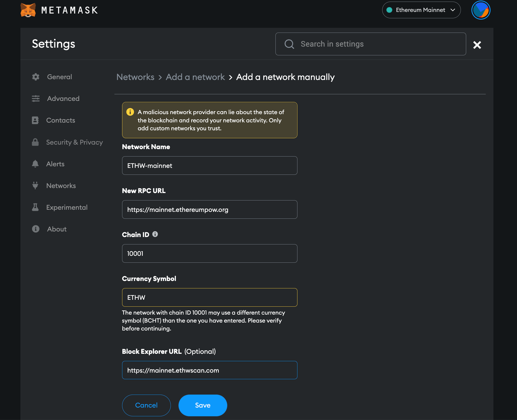Click the Alerts bell icon
The height and width of the screenshot is (420, 517).
coord(35,164)
